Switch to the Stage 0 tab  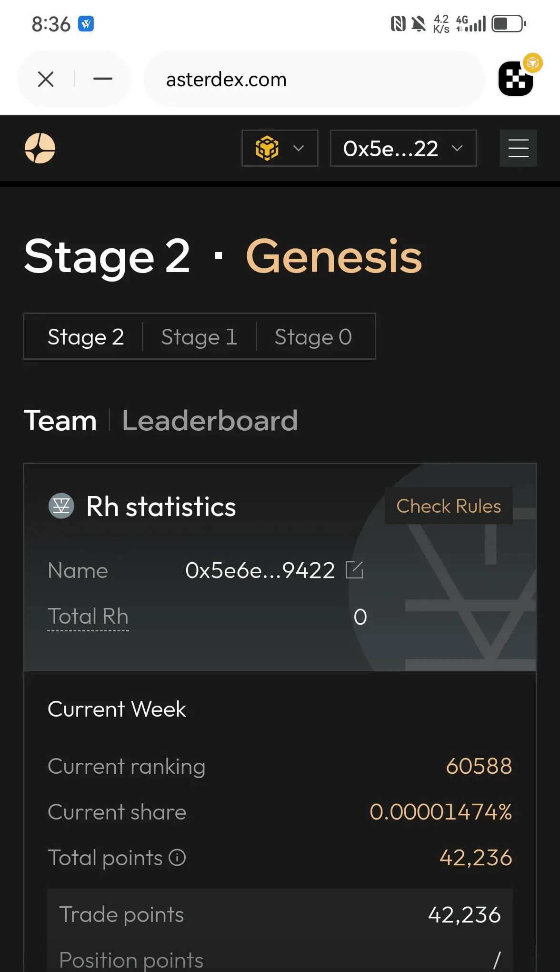pos(313,337)
